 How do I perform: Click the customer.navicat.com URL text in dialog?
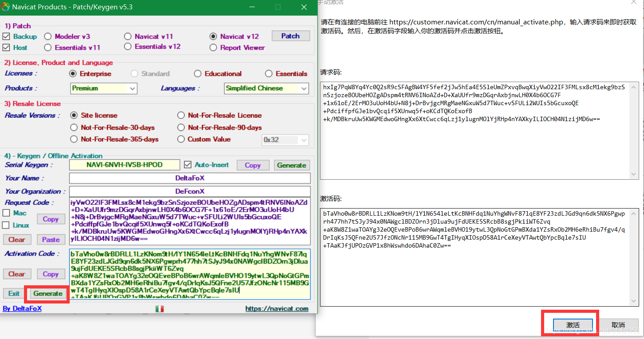click(x=477, y=22)
